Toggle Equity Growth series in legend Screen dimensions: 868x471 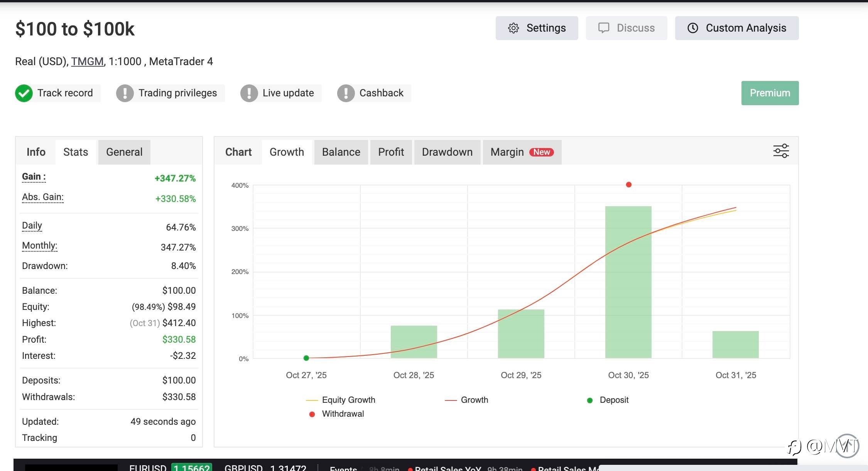[x=348, y=400]
